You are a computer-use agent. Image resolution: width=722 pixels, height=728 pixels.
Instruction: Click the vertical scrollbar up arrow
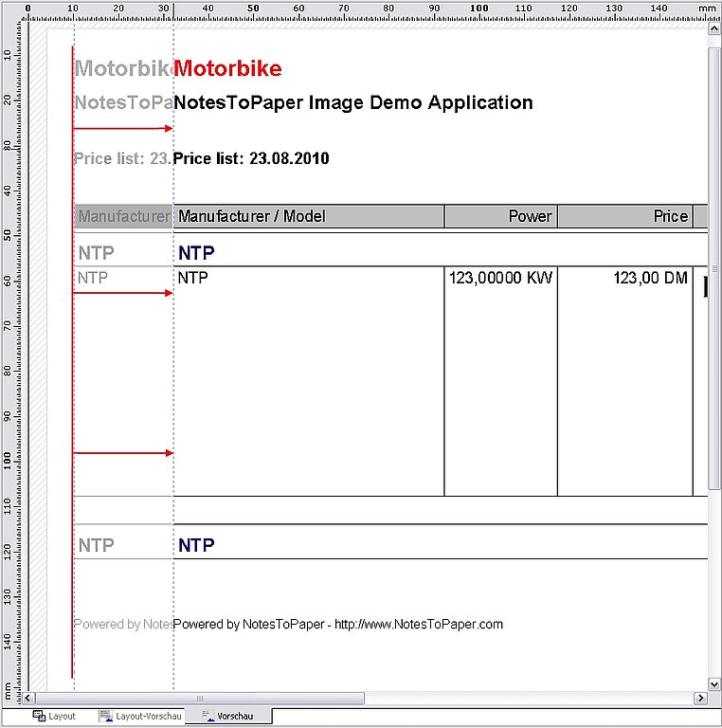pyautogui.click(x=714, y=28)
